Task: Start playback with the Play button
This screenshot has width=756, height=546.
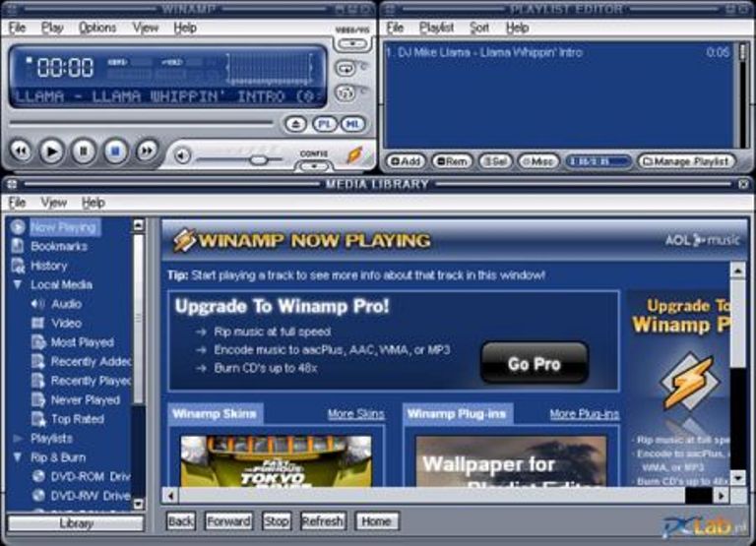Action: (x=51, y=152)
